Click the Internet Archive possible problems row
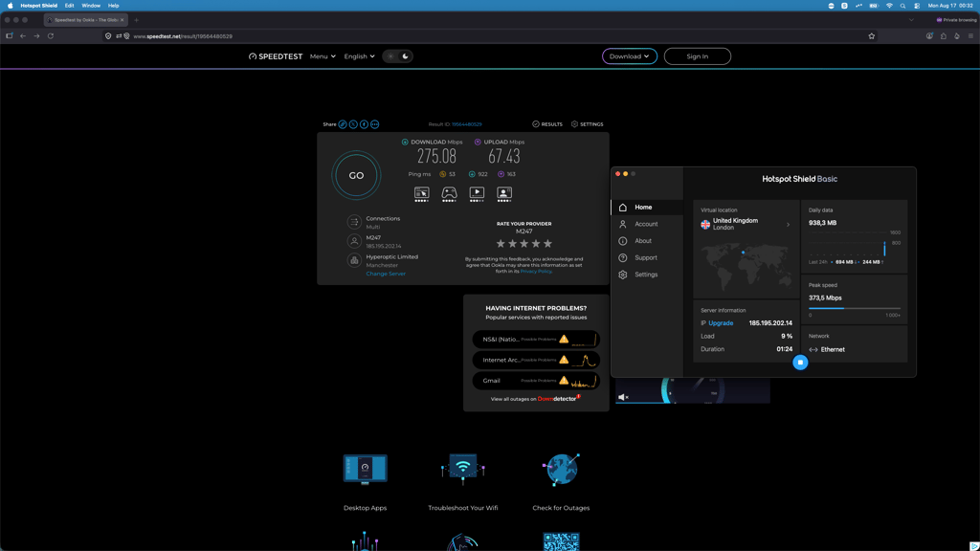The height and width of the screenshot is (551, 980). tap(536, 360)
